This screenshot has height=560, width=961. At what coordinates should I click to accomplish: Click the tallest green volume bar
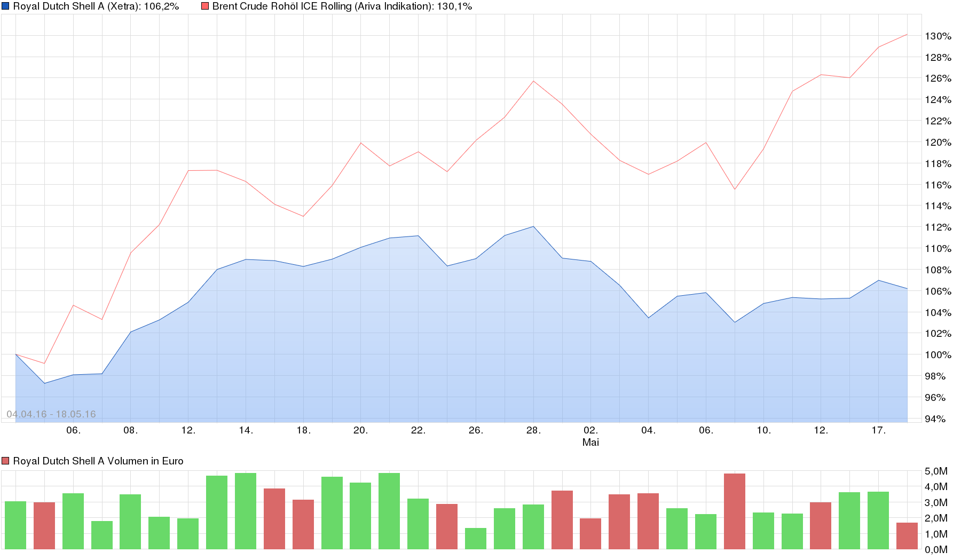[x=246, y=512]
